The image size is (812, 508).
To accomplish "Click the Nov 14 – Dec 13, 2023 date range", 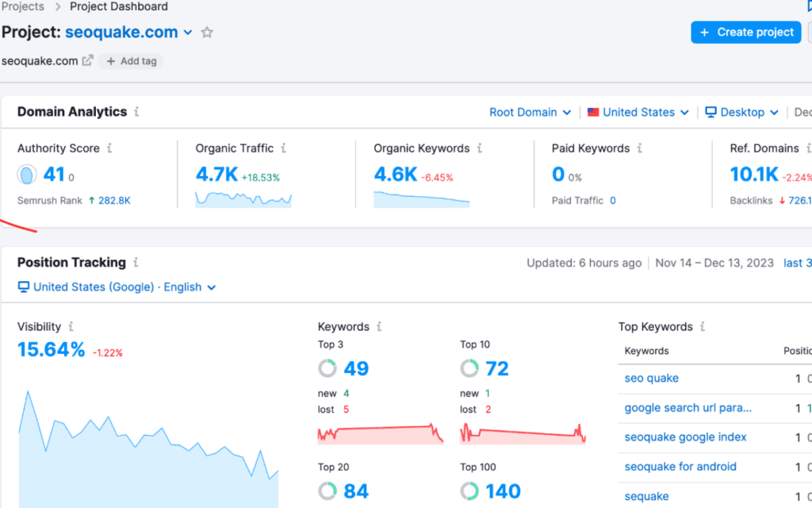I will pos(714,263).
